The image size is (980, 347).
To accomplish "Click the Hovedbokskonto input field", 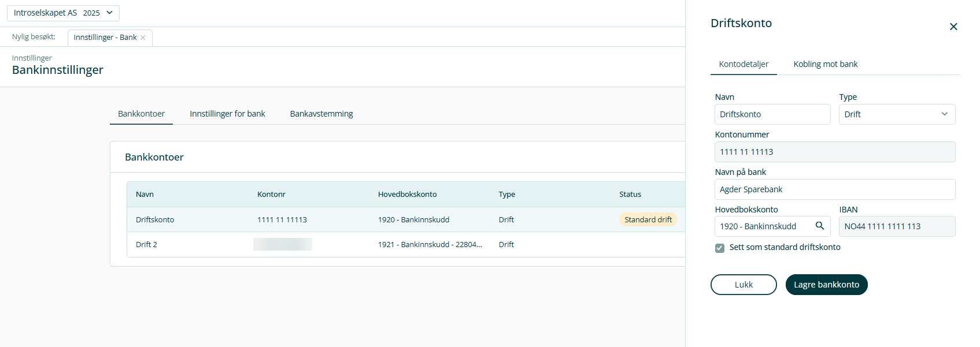I will click(x=763, y=226).
